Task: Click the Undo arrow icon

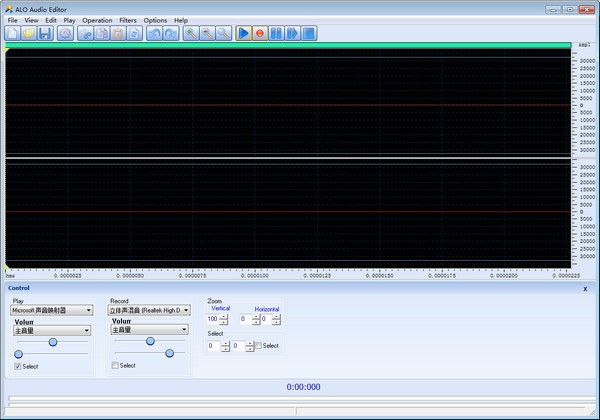Action: 154,33
